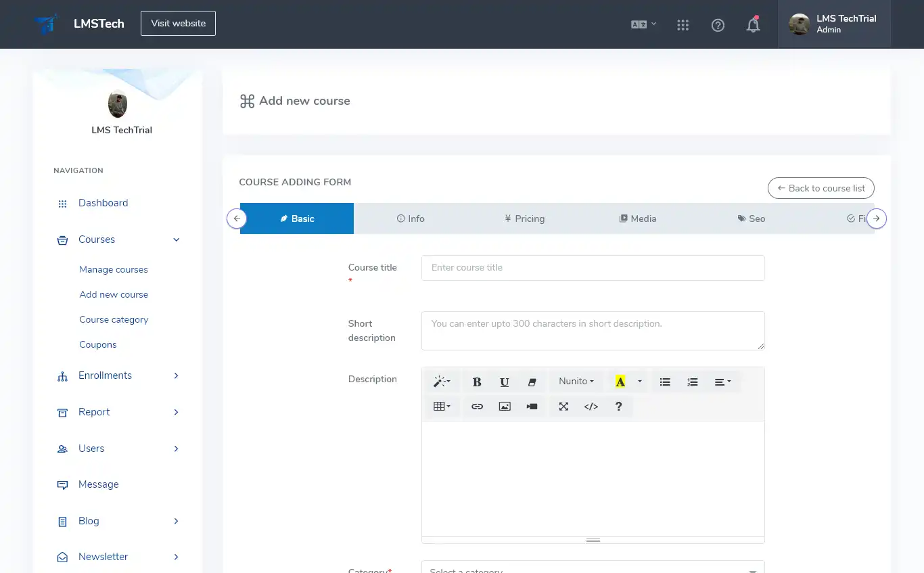The height and width of the screenshot is (573, 924).
Task: Expand the editor to fullscreen mode
Action: pyautogui.click(x=563, y=406)
